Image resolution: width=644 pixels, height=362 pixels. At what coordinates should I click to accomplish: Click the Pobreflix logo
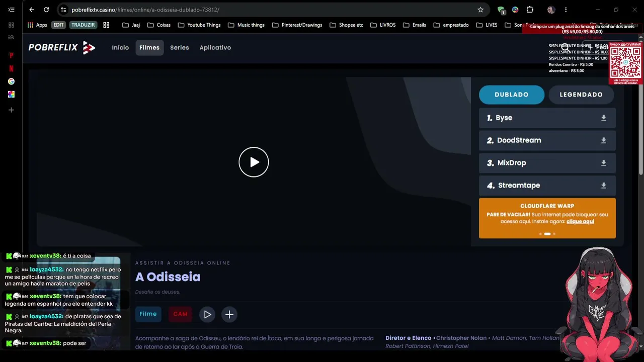62,48
